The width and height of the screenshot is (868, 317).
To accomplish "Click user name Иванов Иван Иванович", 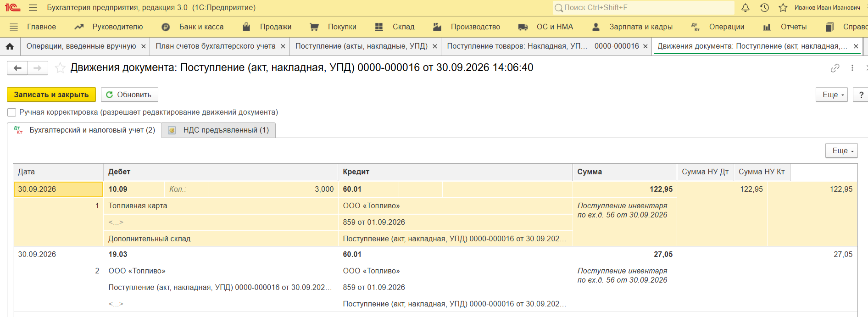I will click(x=827, y=8).
